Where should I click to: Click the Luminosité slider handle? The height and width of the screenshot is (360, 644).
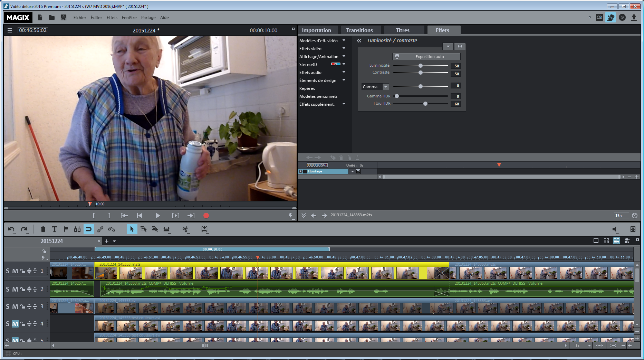pyautogui.click(x=421, y=66)
